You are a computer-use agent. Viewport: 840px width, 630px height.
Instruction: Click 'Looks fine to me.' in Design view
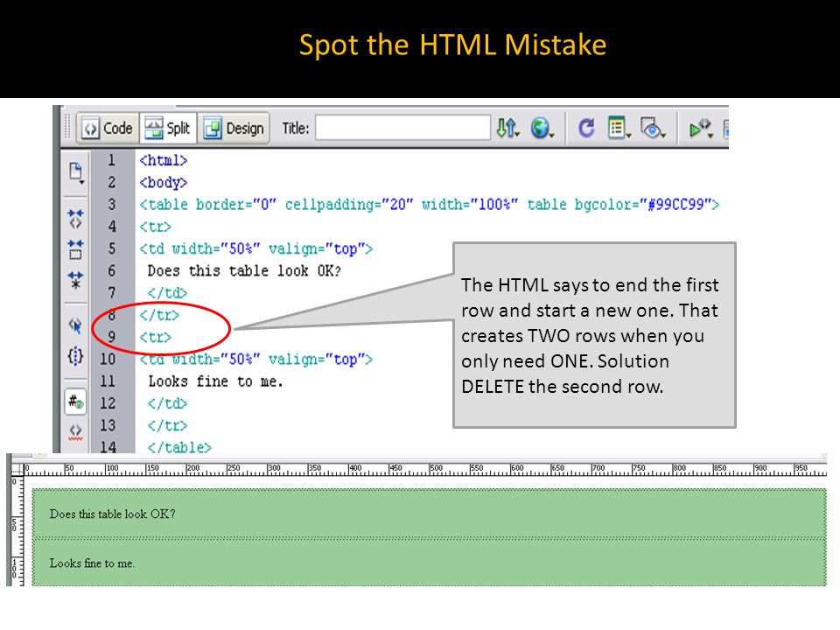[x=92, y=563]
